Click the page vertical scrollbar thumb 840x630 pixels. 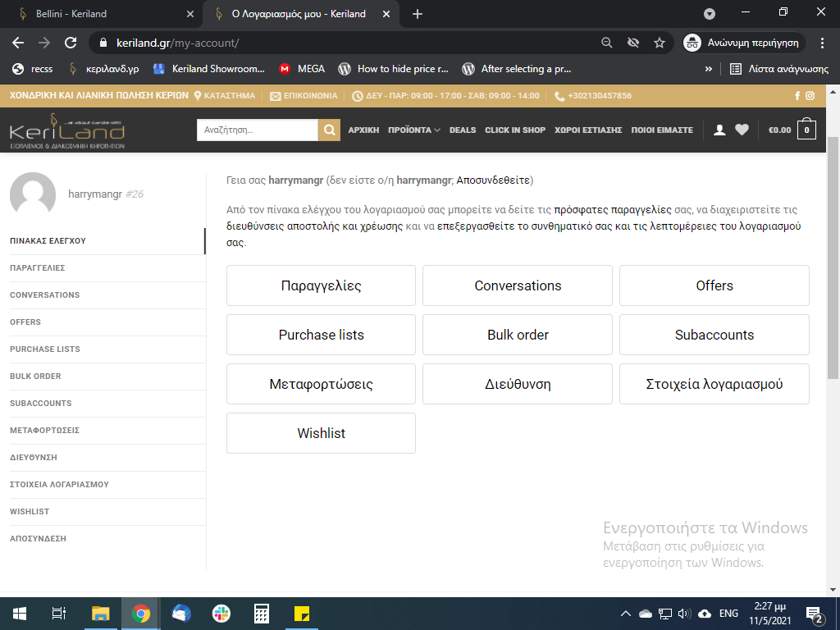(x=833, y=257)
